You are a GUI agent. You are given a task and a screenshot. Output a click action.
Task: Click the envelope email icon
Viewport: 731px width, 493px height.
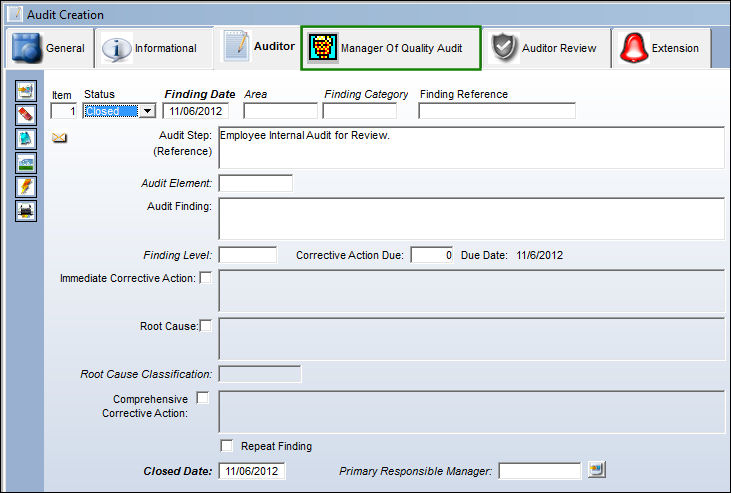point(59,138)
